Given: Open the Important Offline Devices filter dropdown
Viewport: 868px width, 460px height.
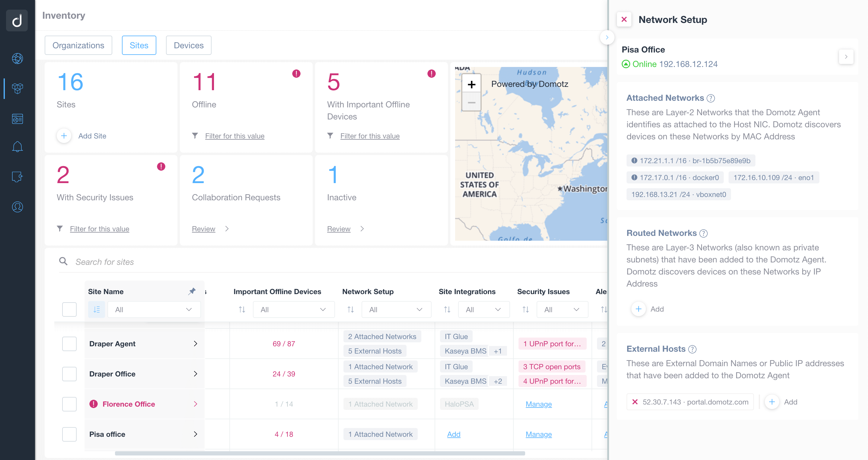Looking at the screenshot, I should click(293, 309).
